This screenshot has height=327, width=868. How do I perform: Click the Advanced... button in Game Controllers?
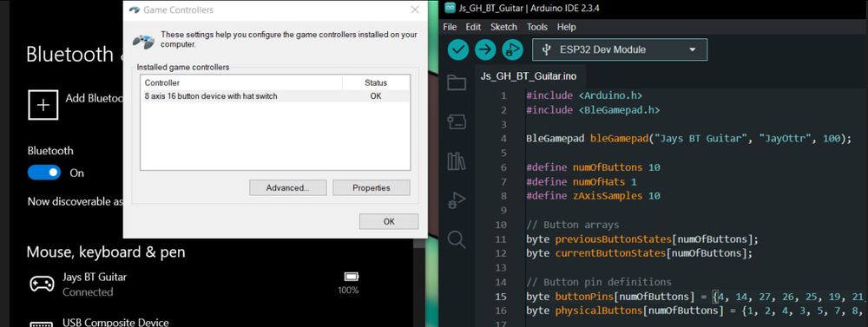tap(288, 187)
